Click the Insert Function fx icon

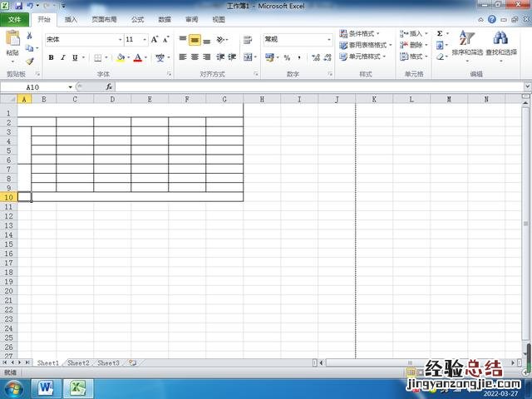109,86
